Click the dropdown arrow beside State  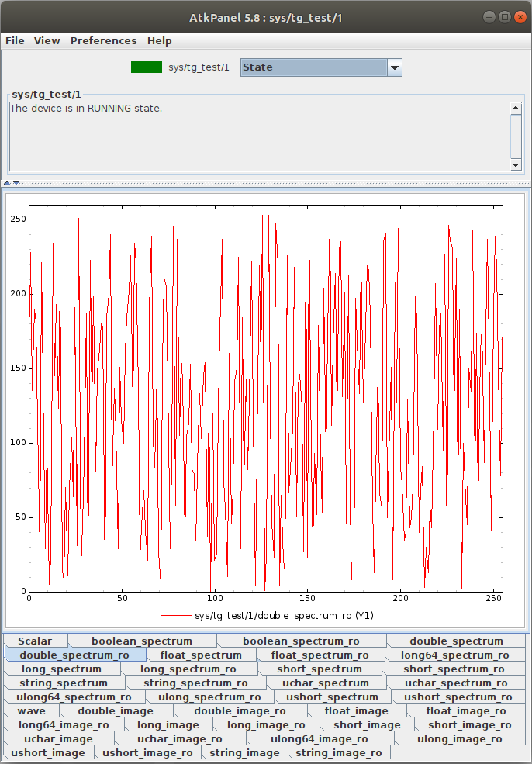pos(395,67)
